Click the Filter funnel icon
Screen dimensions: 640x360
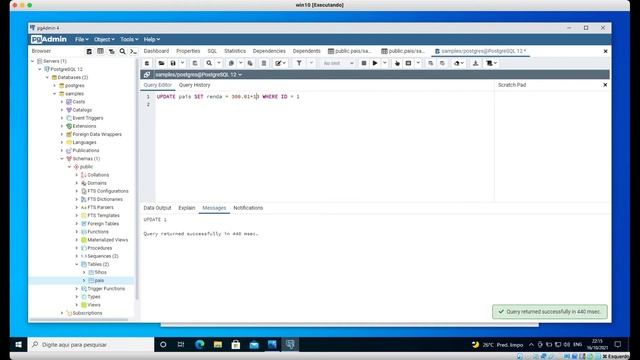click(299, 63)
